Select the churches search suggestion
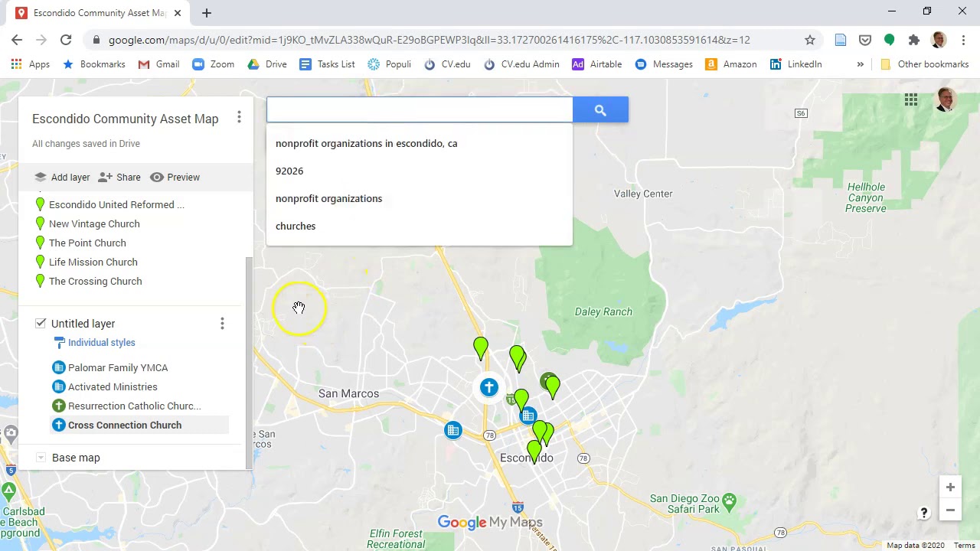Image resolution: width=980 pixels, height=551 pixels. pyautogui.click(x=419, y=226)
